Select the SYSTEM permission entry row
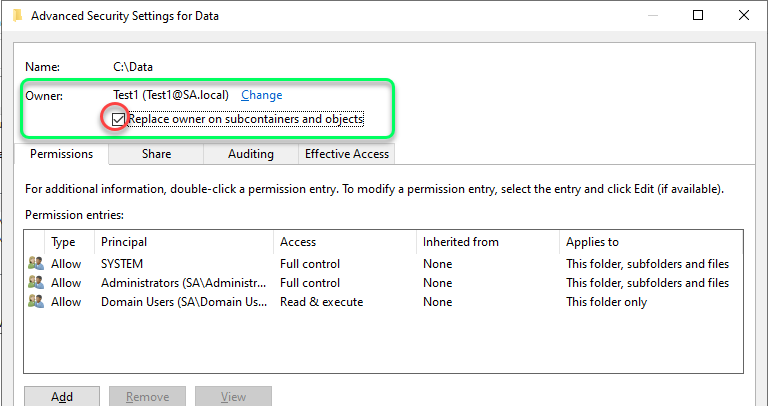The height and width of the screenshot is (406, 768). coord(383,263)
